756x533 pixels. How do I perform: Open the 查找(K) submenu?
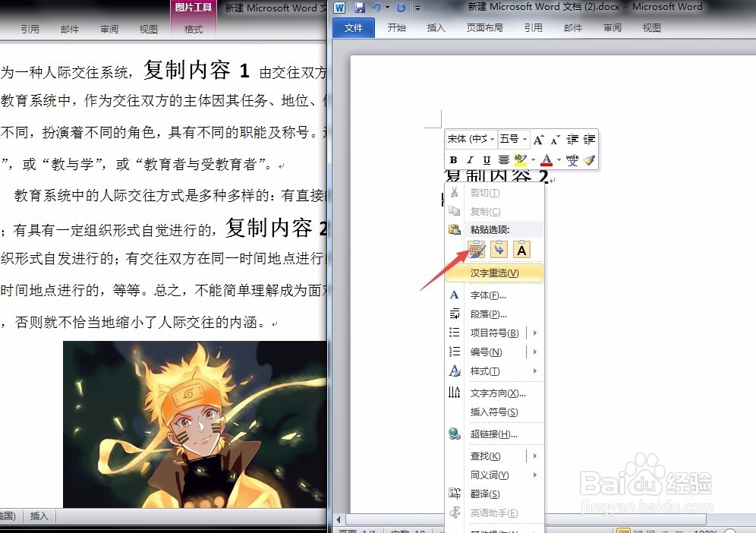tap(494, 456)
